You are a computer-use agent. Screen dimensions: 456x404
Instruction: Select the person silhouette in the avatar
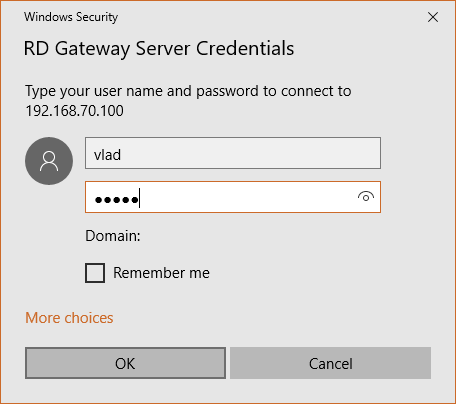pos(49,161)
